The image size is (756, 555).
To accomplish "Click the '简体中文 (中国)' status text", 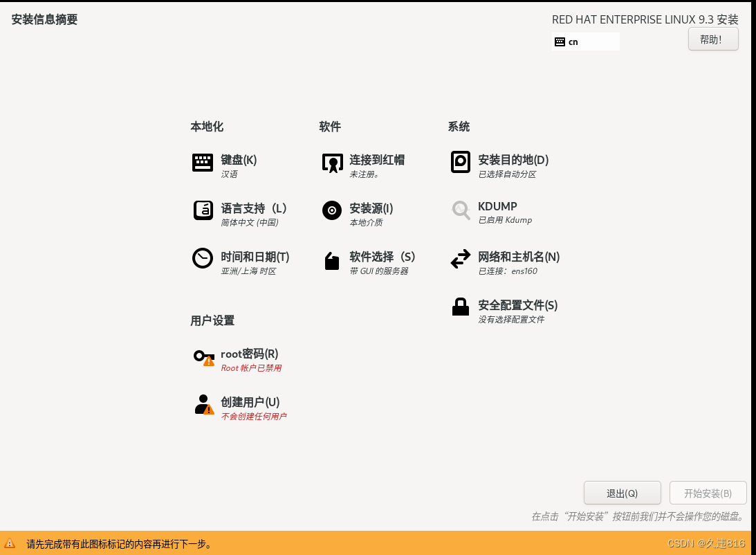I will point(250,222).
